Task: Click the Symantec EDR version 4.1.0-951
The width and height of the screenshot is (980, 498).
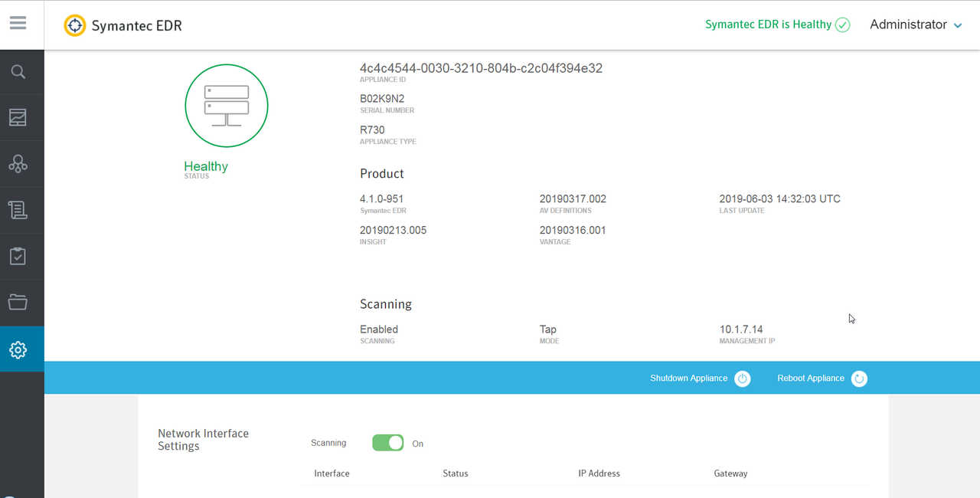Action: 381,199
